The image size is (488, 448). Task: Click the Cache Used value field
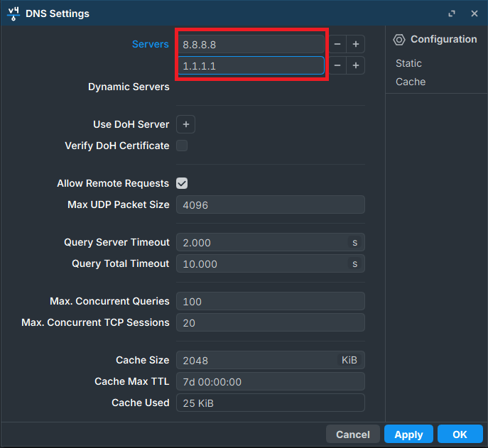271,403
